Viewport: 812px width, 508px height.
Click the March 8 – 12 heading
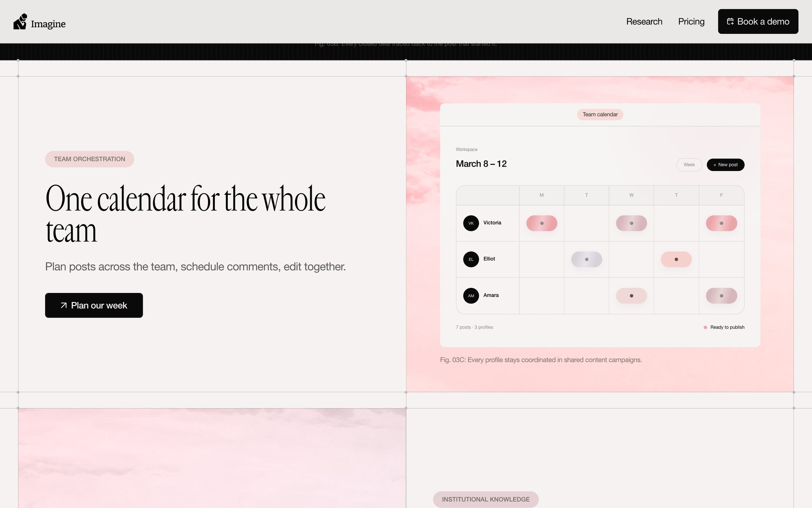coord(481,164)
